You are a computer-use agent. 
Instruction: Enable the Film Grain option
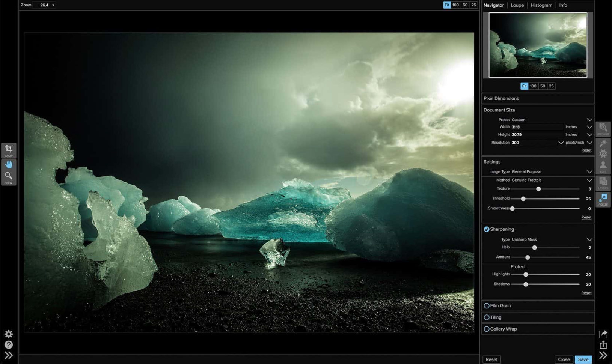[487, 306]
